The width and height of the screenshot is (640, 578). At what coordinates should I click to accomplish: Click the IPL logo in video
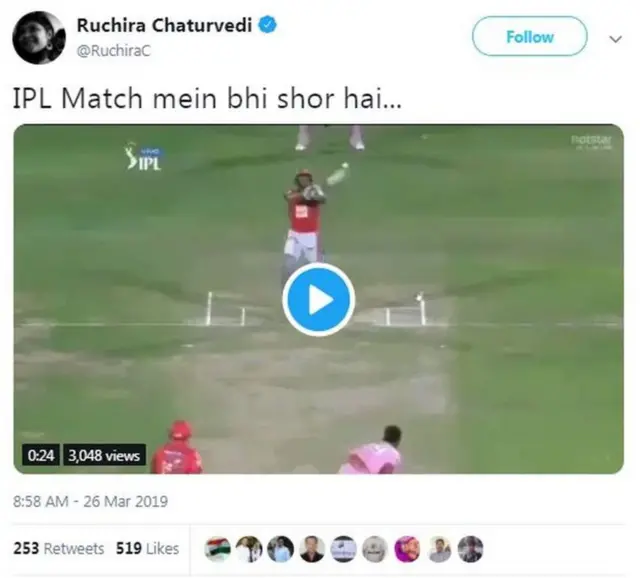point(144,158)
